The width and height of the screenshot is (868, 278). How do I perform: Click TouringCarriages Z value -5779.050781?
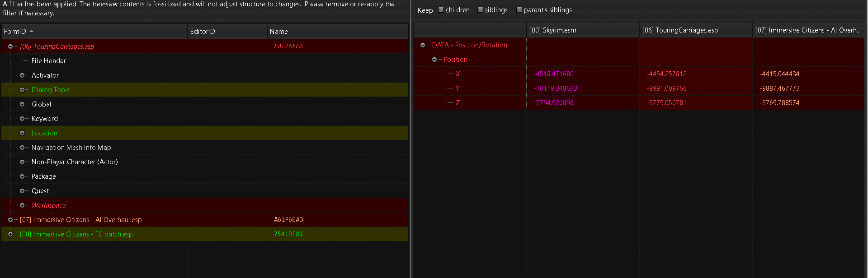pos(666,103)
